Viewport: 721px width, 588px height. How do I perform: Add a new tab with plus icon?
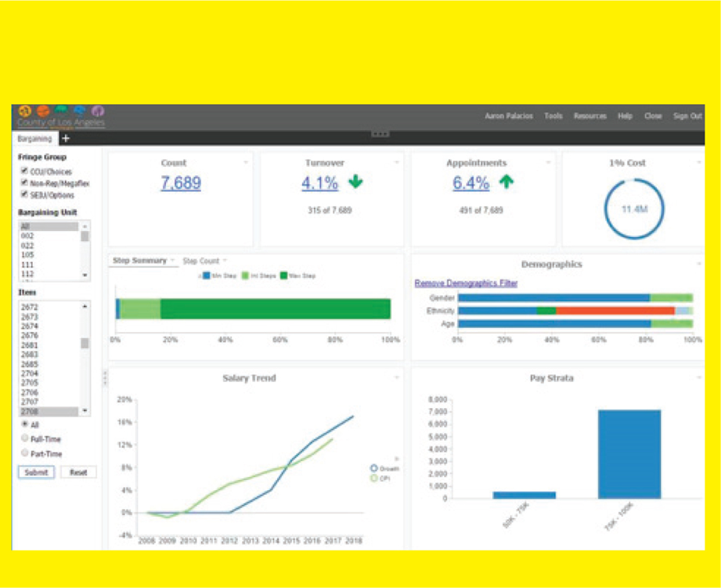[x=66, y=139]
